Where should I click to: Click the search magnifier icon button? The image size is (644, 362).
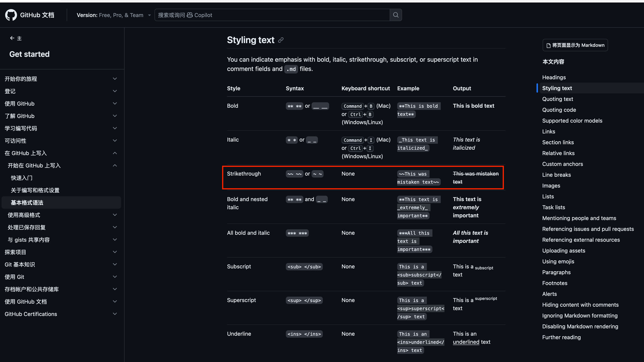(396, 15)
